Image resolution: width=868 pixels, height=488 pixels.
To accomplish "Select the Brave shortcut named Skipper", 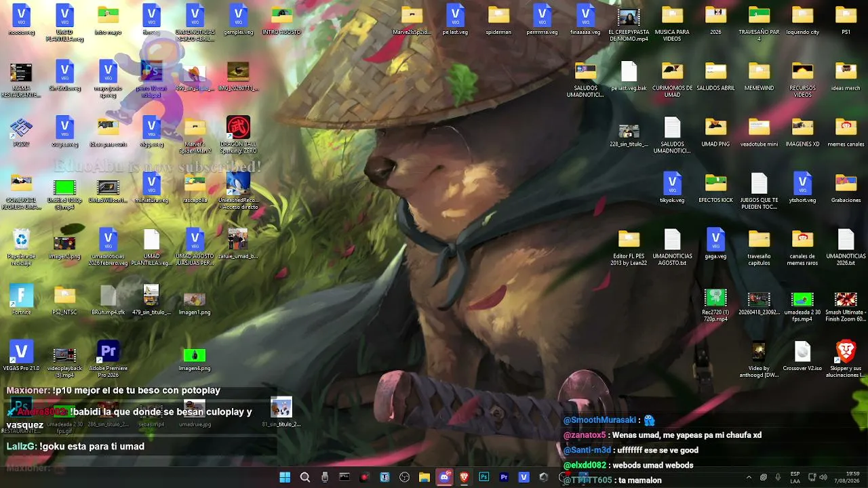I will (x=846, y=359).
